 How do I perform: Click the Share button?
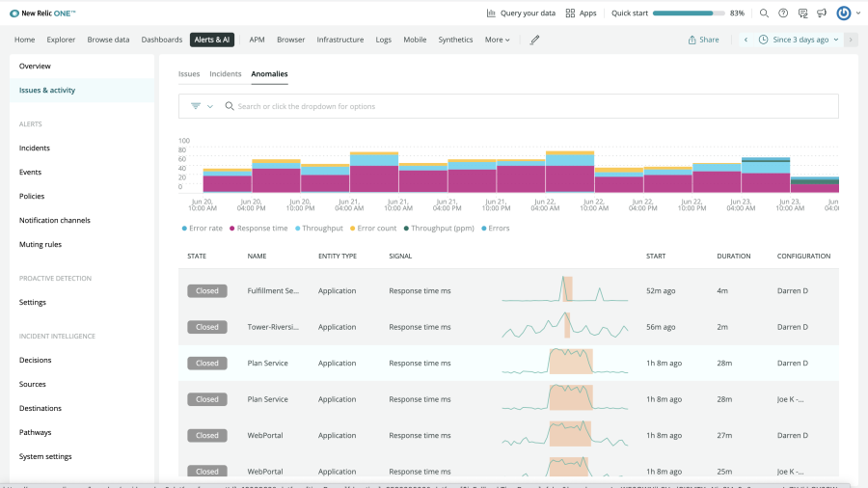click(704, 40)
